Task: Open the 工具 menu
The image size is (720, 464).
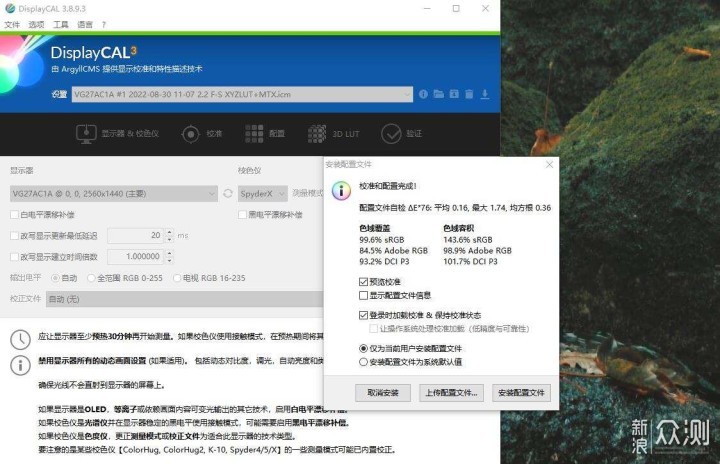Action: point(61,24)
